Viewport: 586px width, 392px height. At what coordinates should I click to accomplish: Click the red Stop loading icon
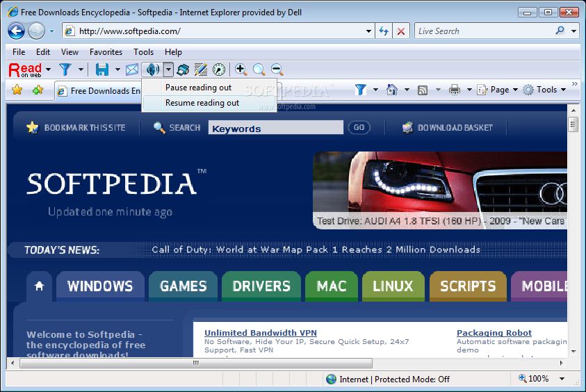[x=401, y=31]
